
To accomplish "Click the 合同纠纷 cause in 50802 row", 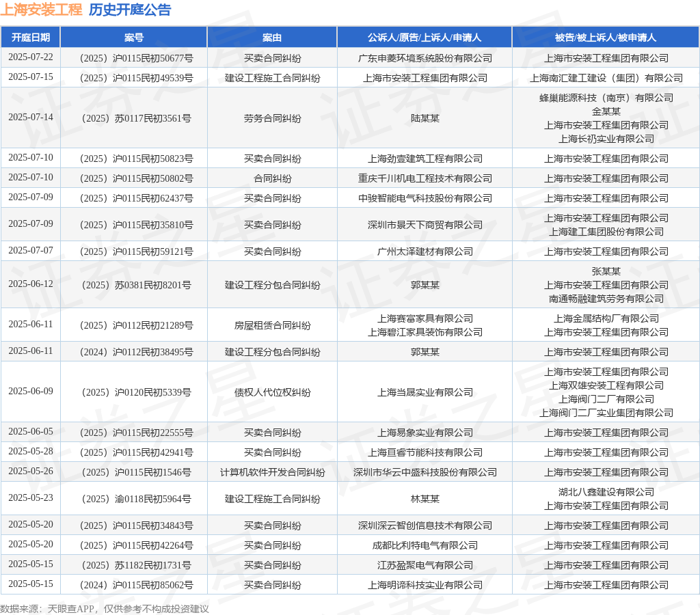I will (272, 178).
